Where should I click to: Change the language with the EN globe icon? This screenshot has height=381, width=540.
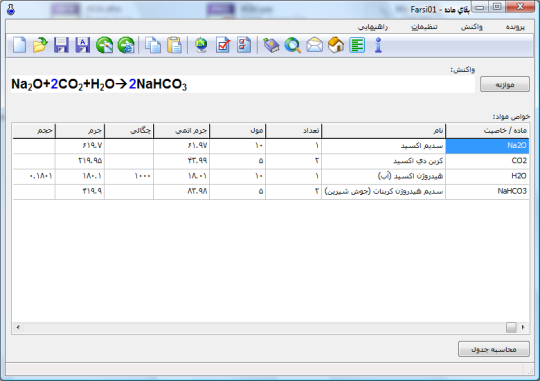(201, 45)
